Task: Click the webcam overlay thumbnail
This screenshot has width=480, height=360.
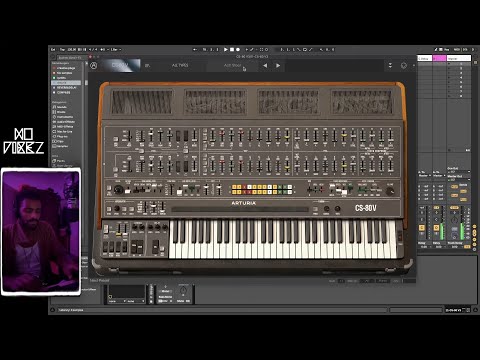Action: (x=41, y=232)
